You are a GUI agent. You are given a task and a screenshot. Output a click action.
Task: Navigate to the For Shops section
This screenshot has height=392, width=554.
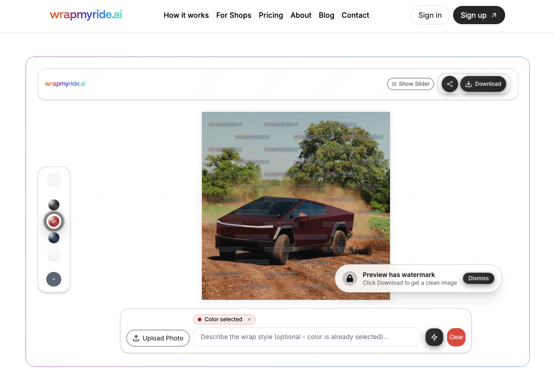point(234,15)
